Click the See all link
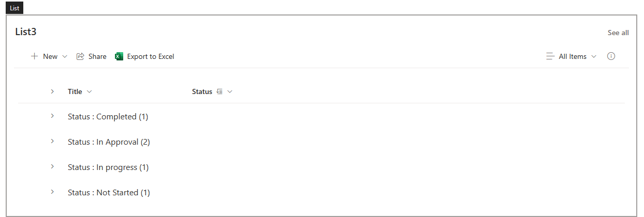644x217 pixels. 618,33
